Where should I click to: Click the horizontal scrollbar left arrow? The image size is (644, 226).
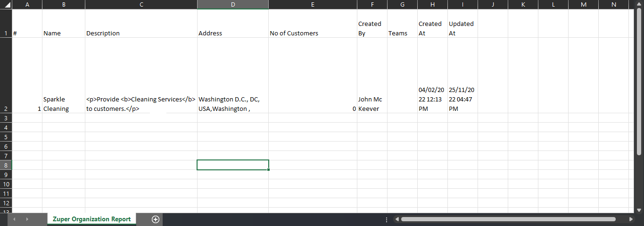397,219
